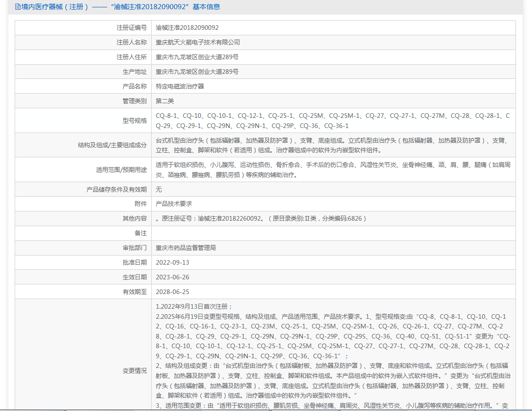532x411 pixels.
Task: Click the 适用范围/预期用途 description text
Action: (333, 170)
